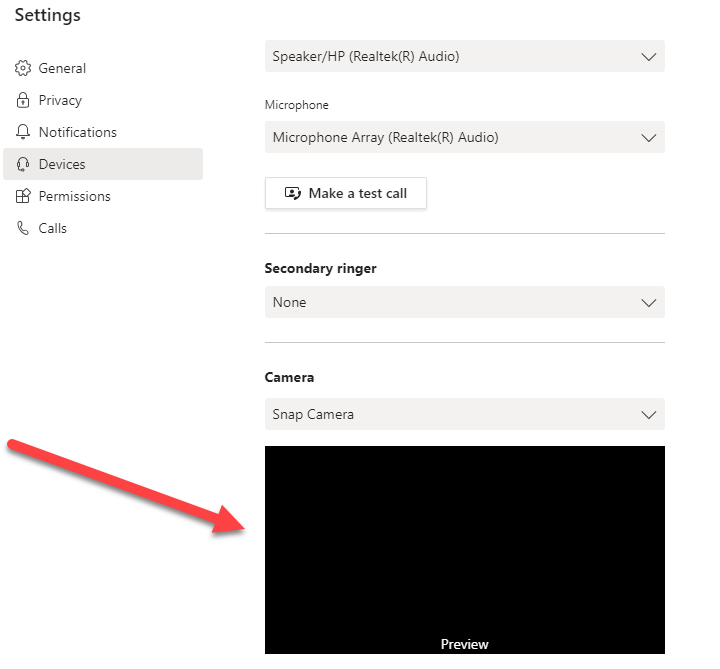Expand the Snap Camera dropdown chevron

648,415
